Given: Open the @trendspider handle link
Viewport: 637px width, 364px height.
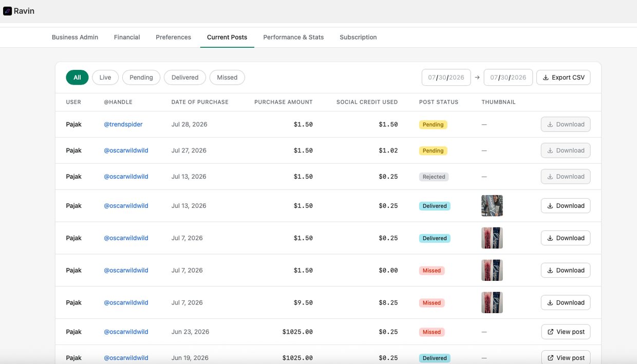Looking at the screenshot, I should (x=123, y=124).
